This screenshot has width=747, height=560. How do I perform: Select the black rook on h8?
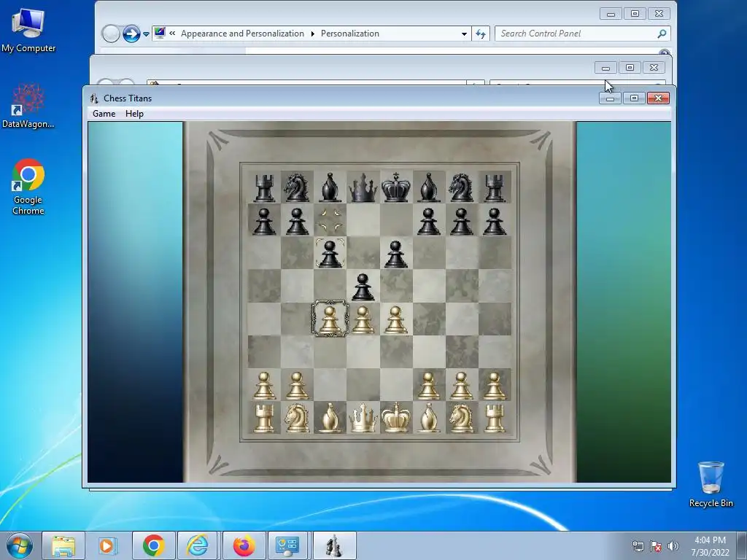pos(495,187)
